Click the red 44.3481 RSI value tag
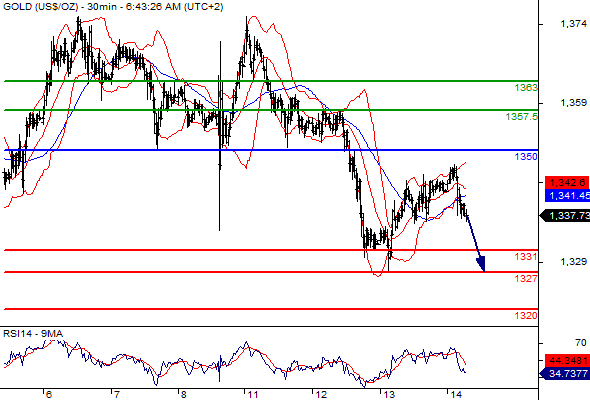The image size is (590, 400). pyautogui.click(x=567, y=360)
